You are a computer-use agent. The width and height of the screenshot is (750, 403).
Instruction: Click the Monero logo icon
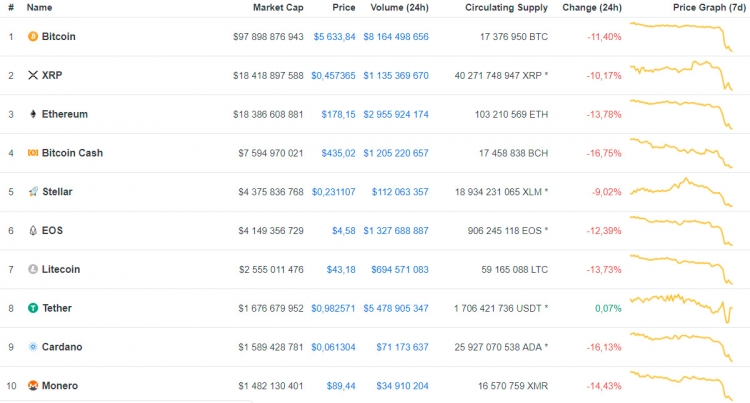33,385
